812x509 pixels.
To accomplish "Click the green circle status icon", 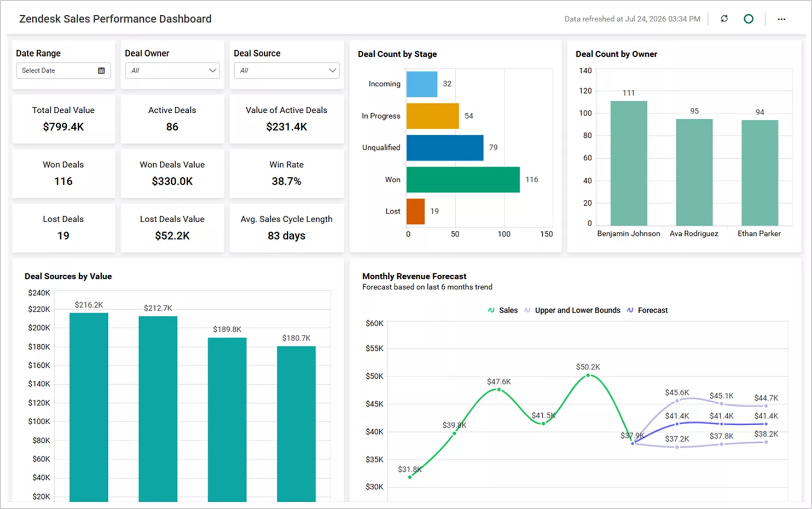I will click(x=749, y=19).
